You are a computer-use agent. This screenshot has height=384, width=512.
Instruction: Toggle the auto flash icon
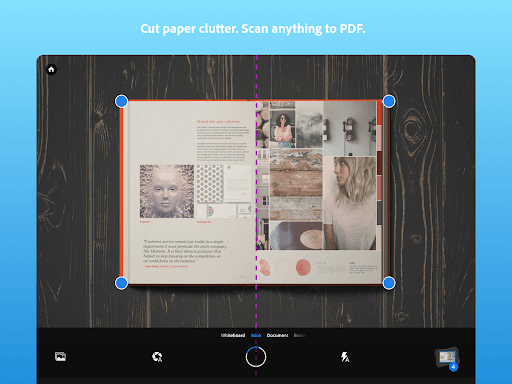coord(345,357)
